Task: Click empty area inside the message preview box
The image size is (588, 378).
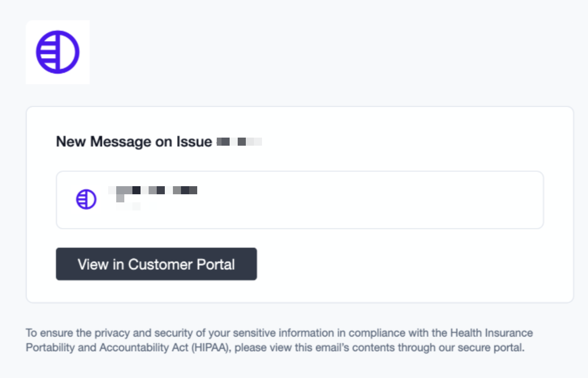Action: click(x=364, y=200)
